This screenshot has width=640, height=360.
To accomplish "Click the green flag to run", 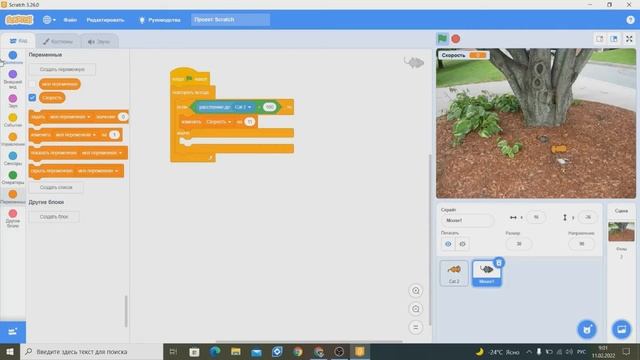I will pyautogui.click(x=442, y=39).
